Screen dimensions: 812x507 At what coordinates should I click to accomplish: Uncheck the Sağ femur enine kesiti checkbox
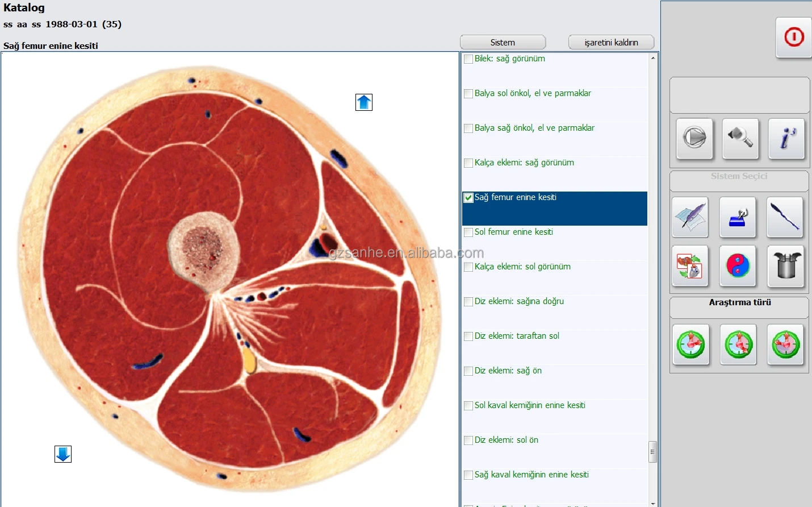468,197
